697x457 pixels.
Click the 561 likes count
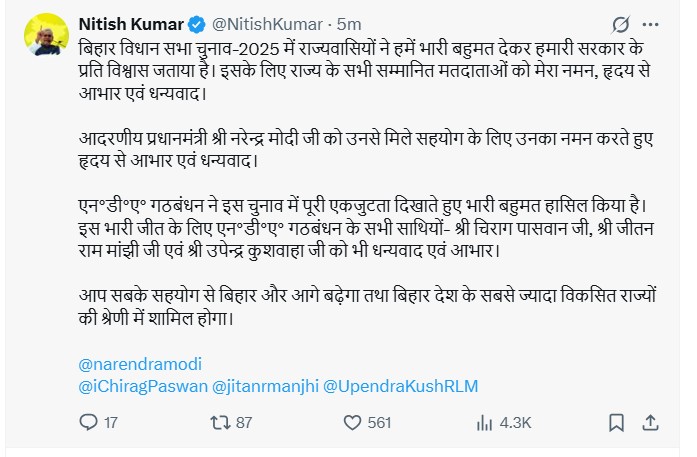coord(379,423)
